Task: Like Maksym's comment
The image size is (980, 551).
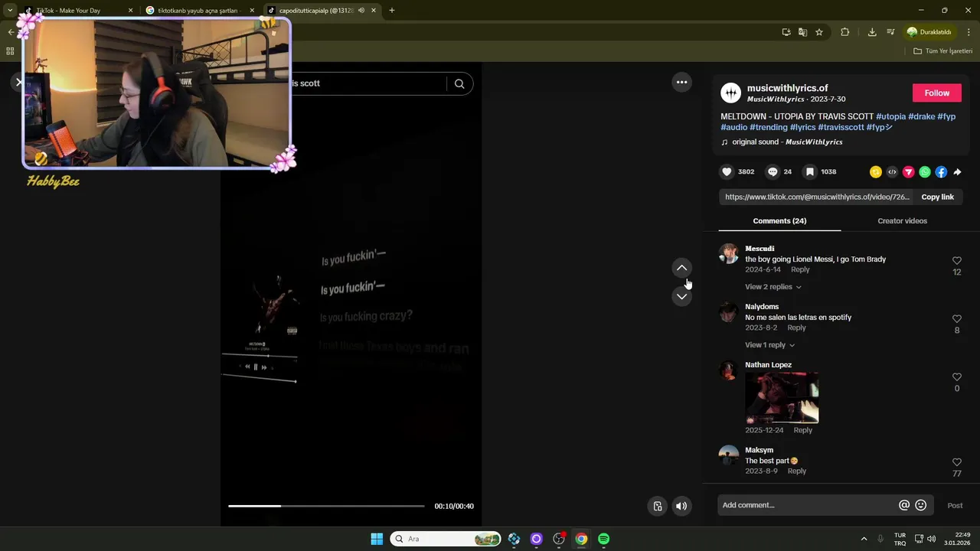Action: pos(956,463)
